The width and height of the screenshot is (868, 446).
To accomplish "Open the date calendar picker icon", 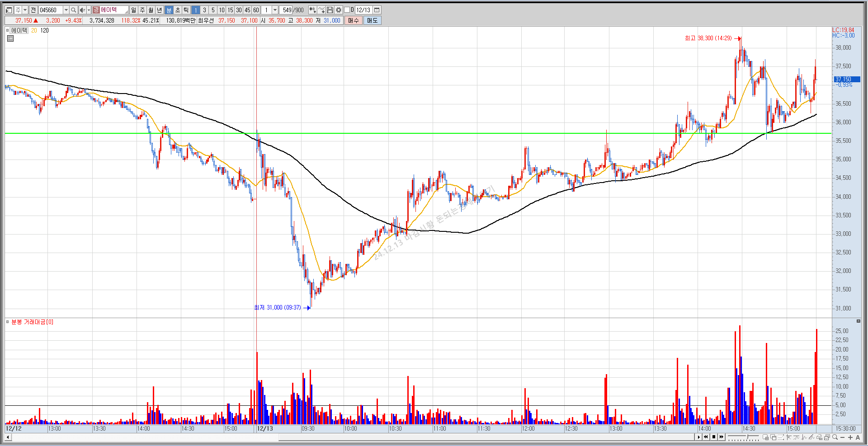I will (x=377, y=10).
